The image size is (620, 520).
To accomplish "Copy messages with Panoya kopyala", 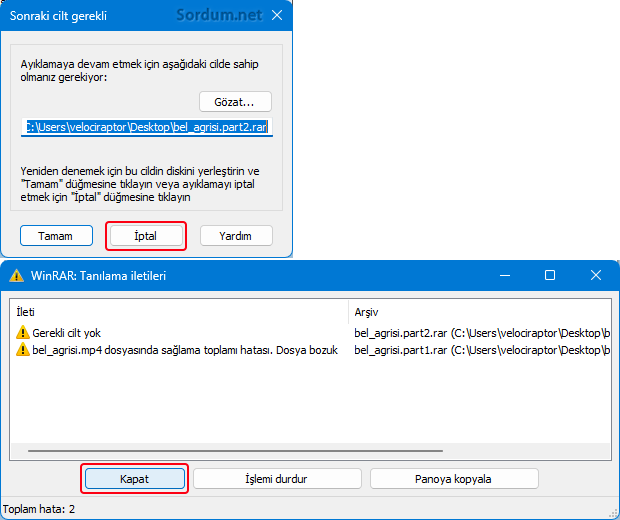I will click(454, 479).
